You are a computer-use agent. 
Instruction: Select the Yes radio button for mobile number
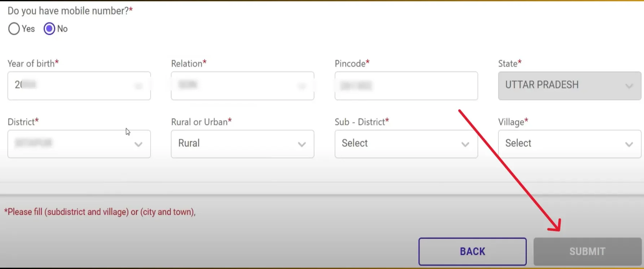coord(14,29)
